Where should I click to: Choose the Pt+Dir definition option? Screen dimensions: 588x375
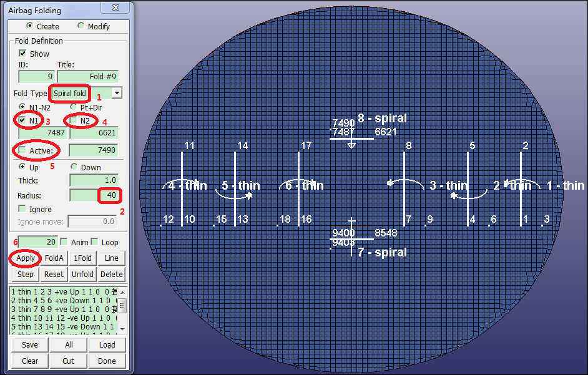tap(74, 107)
